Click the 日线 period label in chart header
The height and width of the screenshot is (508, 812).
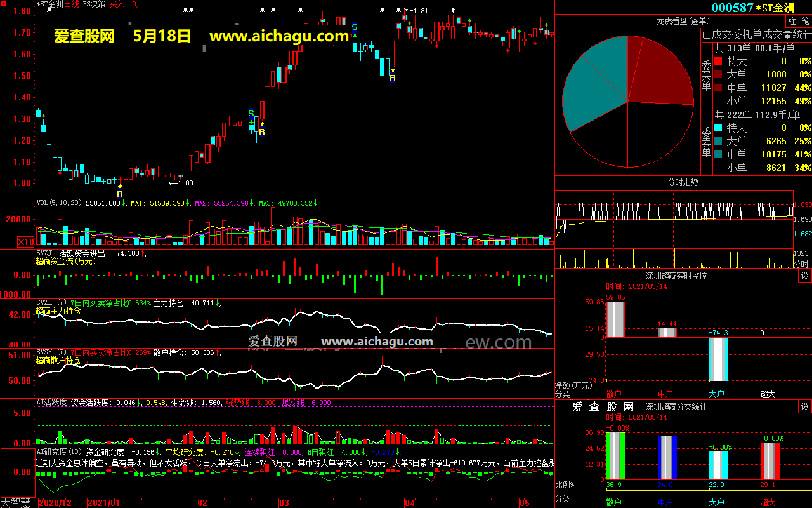pyautogui.click(x=72, y=4)
